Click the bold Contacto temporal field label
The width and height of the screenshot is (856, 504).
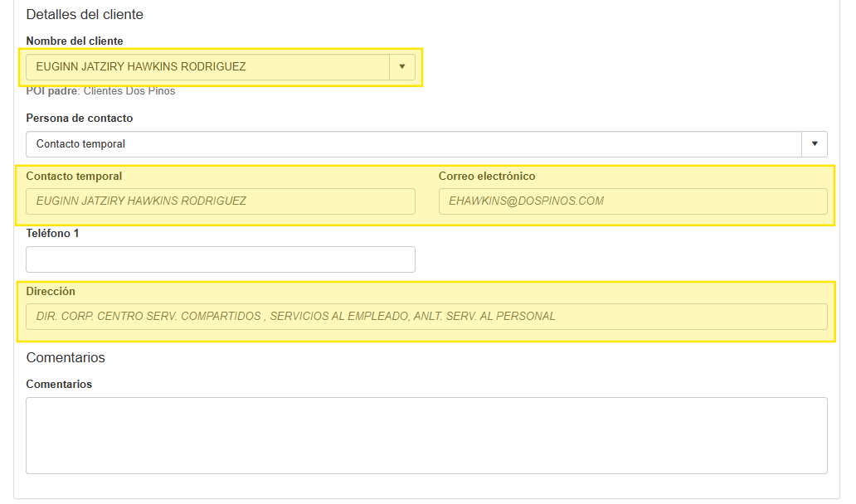(74, 177)
